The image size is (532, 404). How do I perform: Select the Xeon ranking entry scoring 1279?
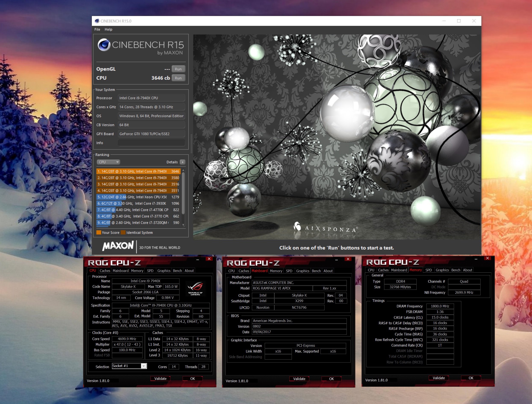(138, 197)
